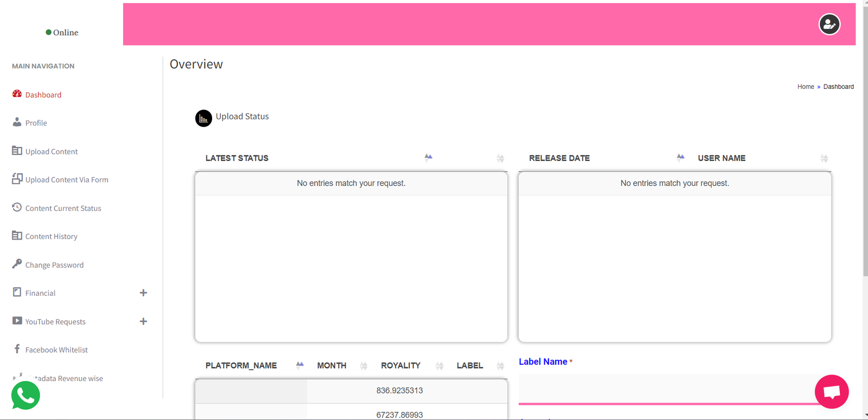The image size is (868, 420).
Task: Sort table by ROYALITY column
Action: [x=400, y=366]
